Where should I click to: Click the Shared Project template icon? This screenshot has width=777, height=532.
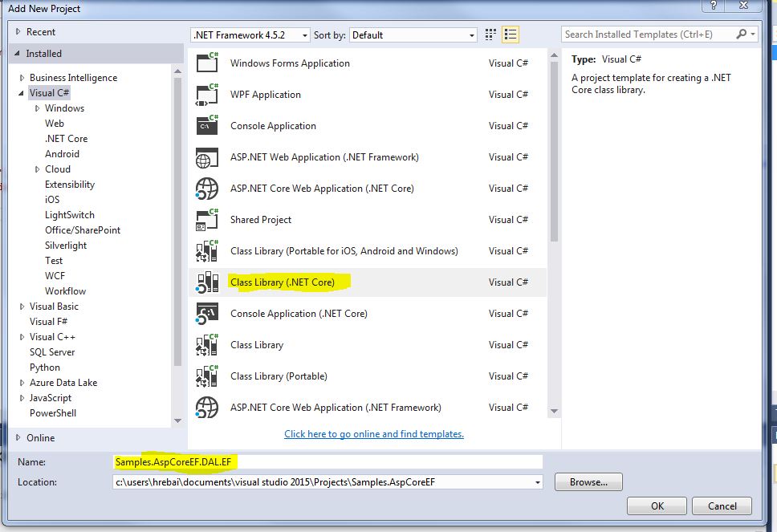click(207, 220)
